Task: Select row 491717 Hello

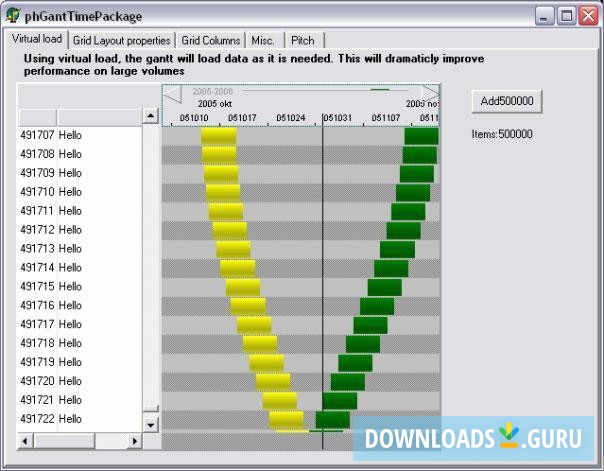Action: click(x=79, y=324)
